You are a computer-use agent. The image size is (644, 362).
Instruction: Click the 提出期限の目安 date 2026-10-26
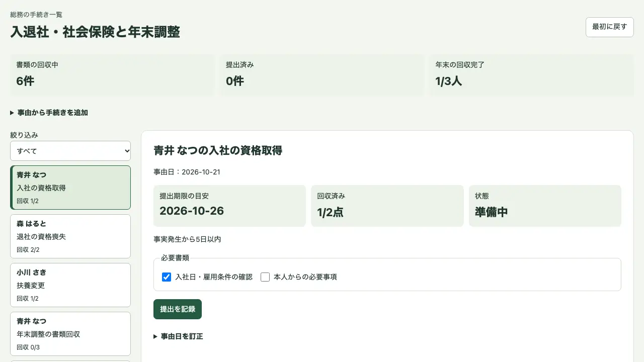point(192,211)
